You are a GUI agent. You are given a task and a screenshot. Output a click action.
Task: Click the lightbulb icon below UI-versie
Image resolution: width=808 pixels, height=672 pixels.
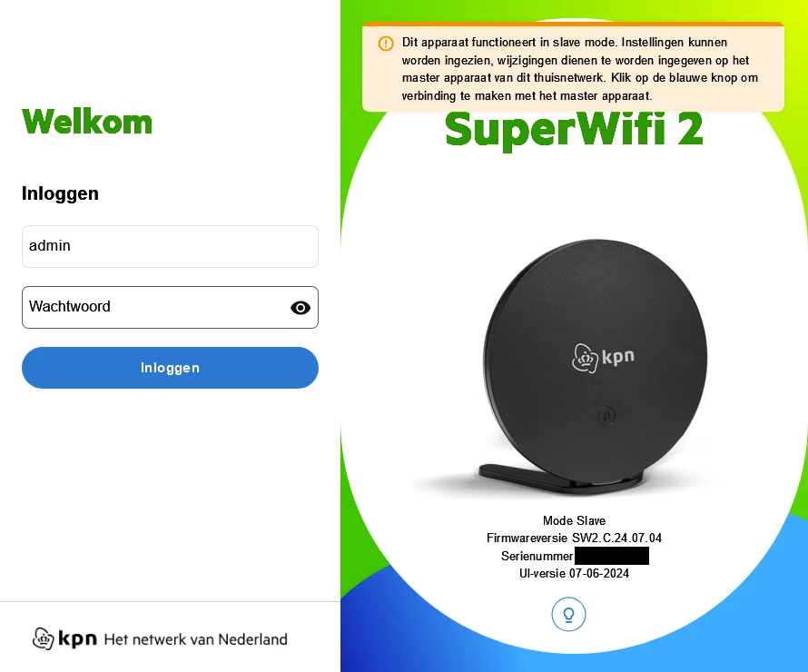pyautogui.click(x=568, y=614)
